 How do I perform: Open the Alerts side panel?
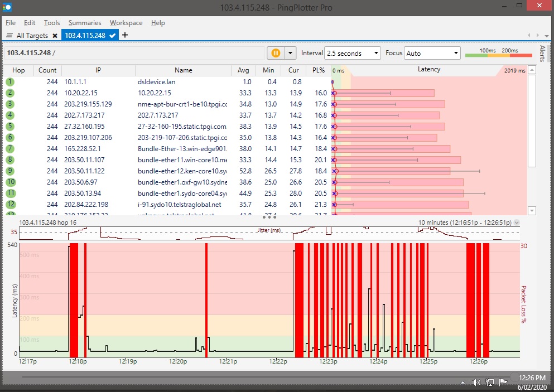pyautogui.click(x=542, y=54)
